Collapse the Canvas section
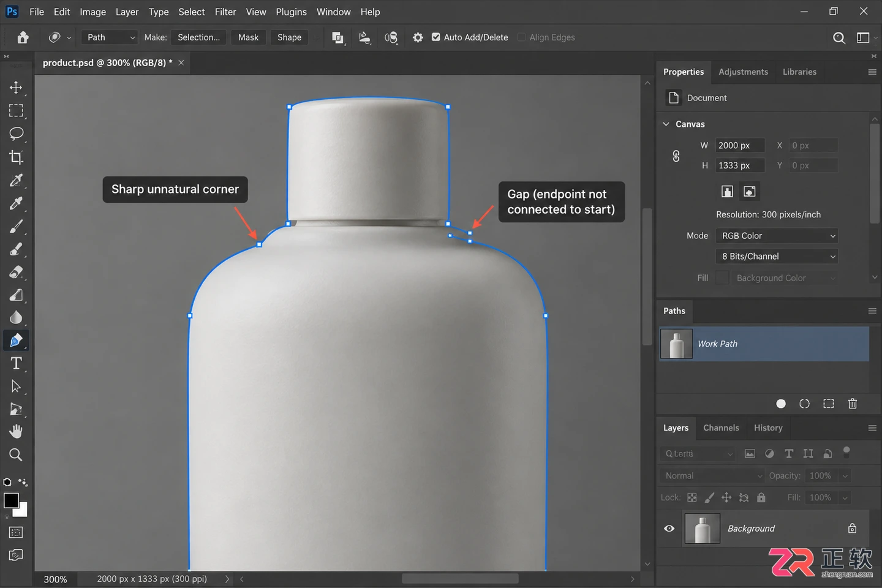Image resolution: width=882 pixels, height=588 pixels. (666, 124)
